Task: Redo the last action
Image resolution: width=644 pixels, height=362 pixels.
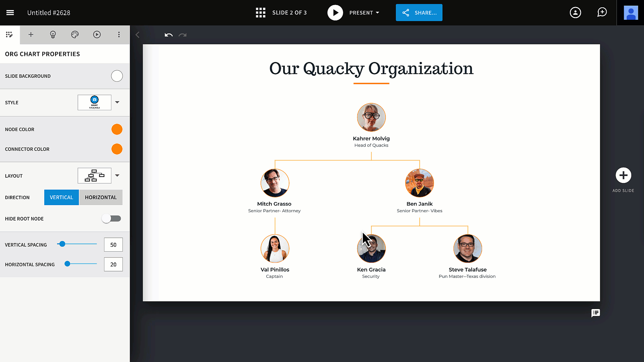Action: point(182,35)
